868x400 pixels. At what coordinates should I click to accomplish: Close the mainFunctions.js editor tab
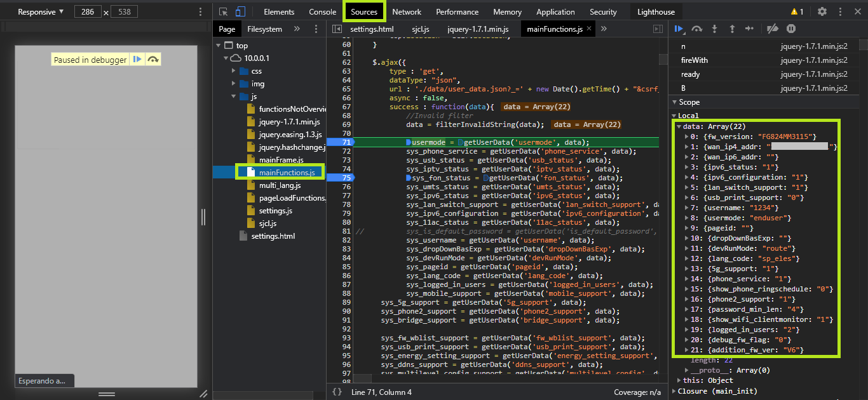coord(589,29)
